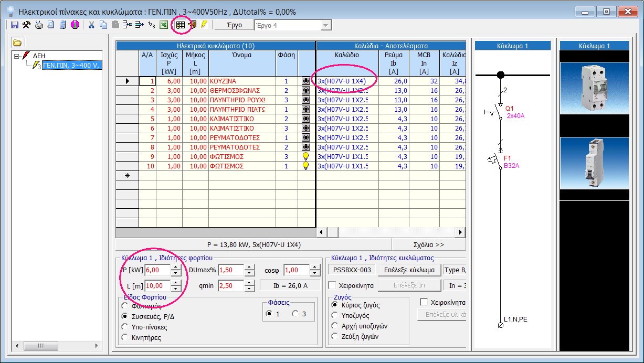Click the DUmax% input field
Image resolution: width=644 pixels, height=363 pixels.
[x=231, y=270]
